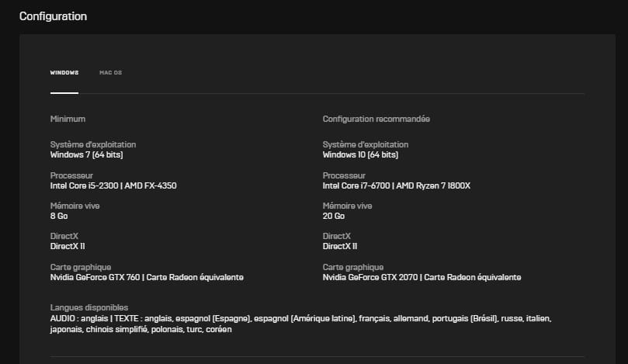Click the 8 Go memory value
Image resolution: width=628 pixels, height=364 pixels.
pyautogui.click(x=59, y=216)
